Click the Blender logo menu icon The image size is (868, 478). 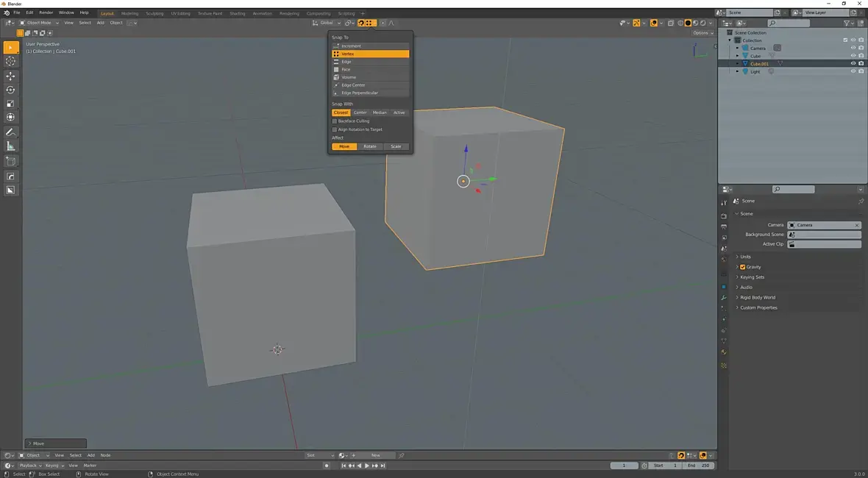[7, 13]
